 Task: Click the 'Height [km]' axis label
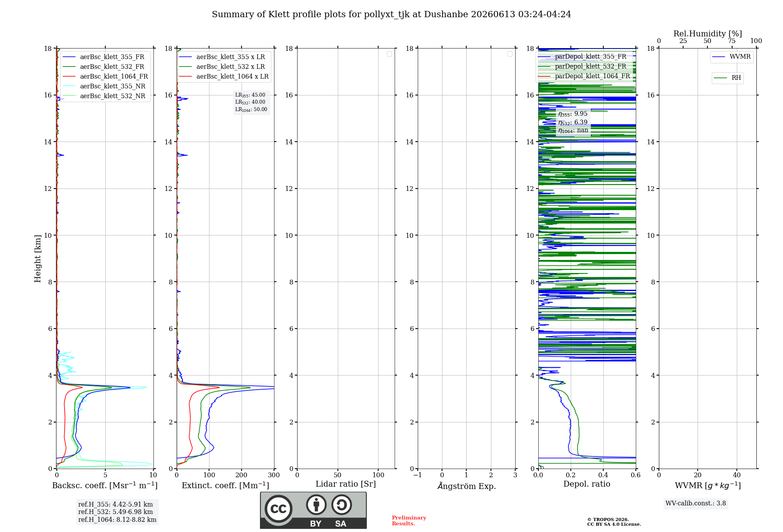pyautogui.click(x=38, y=259)
